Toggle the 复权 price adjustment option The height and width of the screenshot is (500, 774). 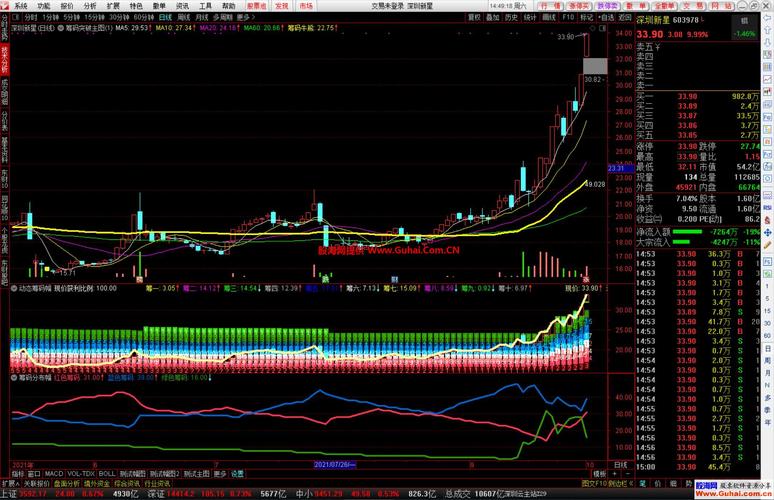coord(474,17)
